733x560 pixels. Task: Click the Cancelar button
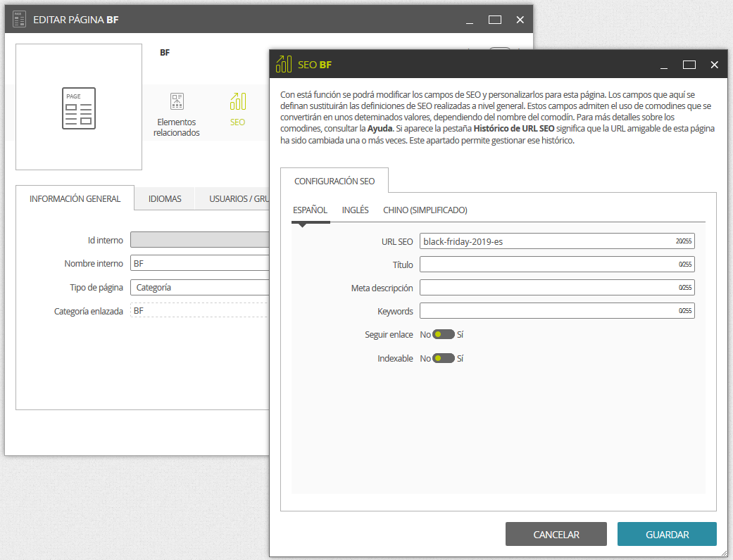tap(556, 534)
